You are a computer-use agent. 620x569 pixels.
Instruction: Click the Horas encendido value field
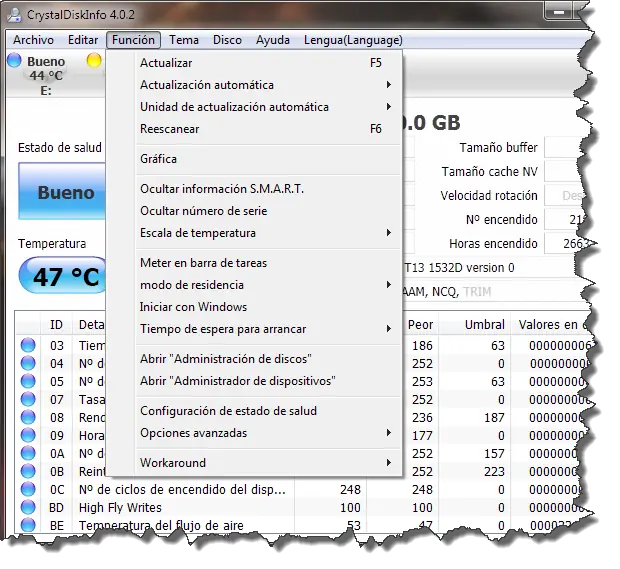568,244
